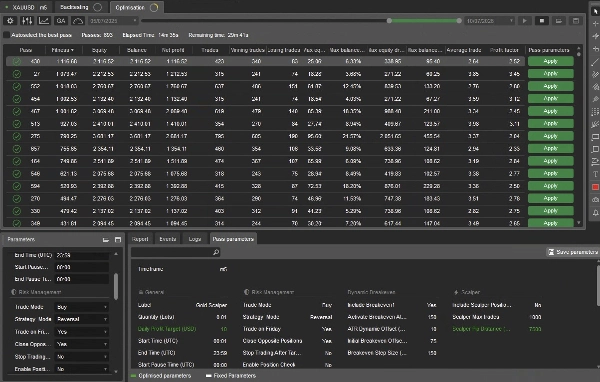Open the Logs tab
Screen dimensions: 600x382
click(195, 239)
